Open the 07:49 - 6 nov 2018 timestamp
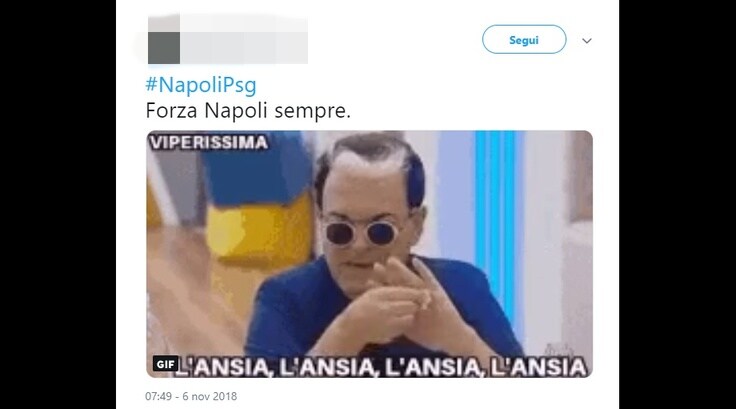 click(x=191, y=396)
